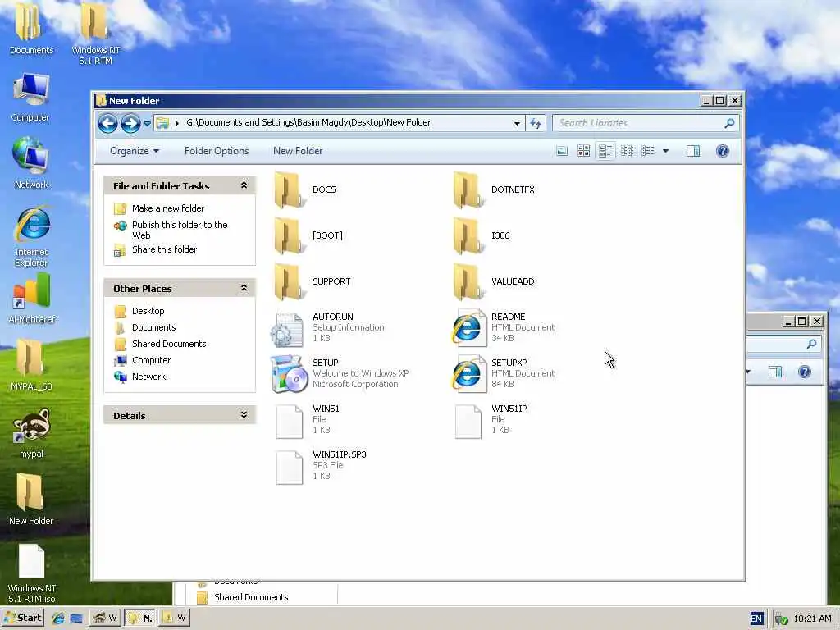Select the WIN51 file
The height and width of the screenshot is (630, 840).
(307, 420)
